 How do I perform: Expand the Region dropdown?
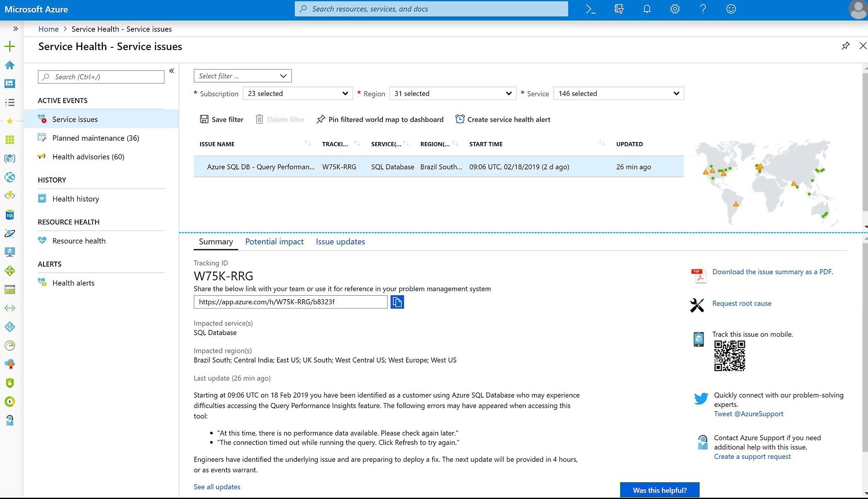click(x=453, y=93)
